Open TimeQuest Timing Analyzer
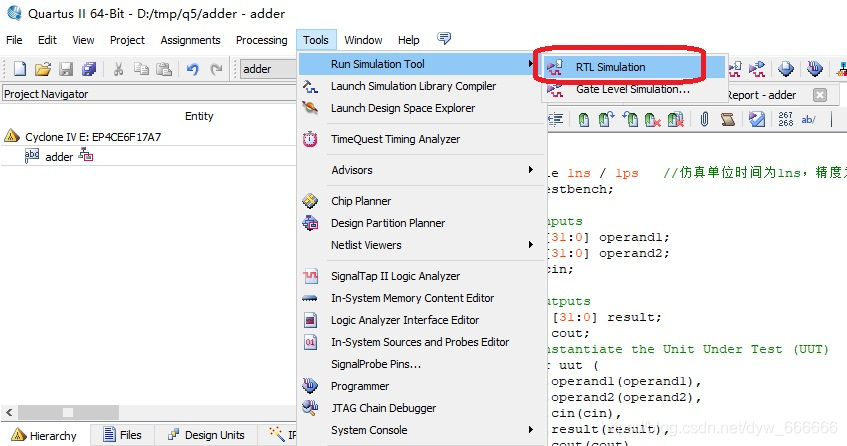Image resolution: width=847 pixels, height=446 pixels. click(x=395, y=139)
